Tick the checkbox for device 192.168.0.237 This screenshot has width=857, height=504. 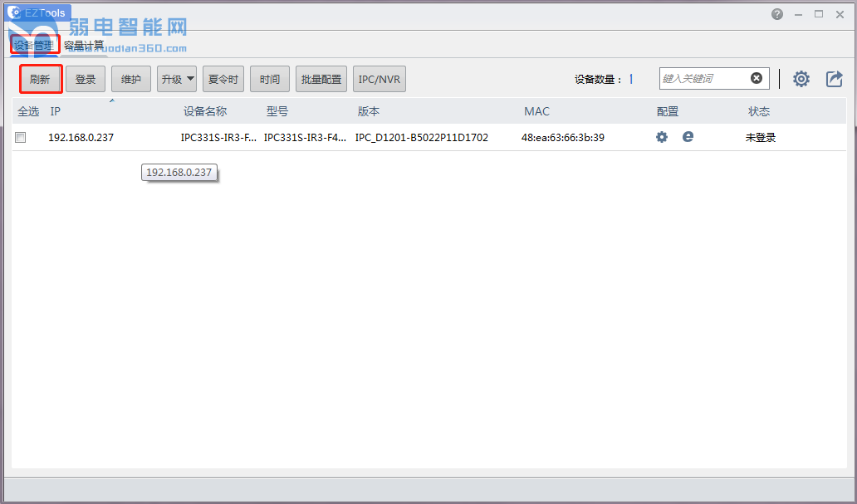click(x=21, y=138)
